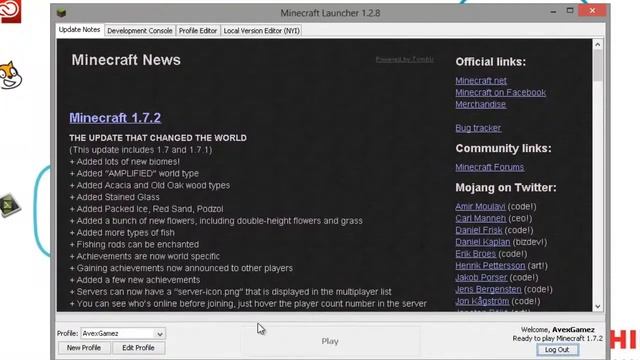Screen dimensions: 640x360
Task: Click the Play button
Action: click(x=330, y=341)
